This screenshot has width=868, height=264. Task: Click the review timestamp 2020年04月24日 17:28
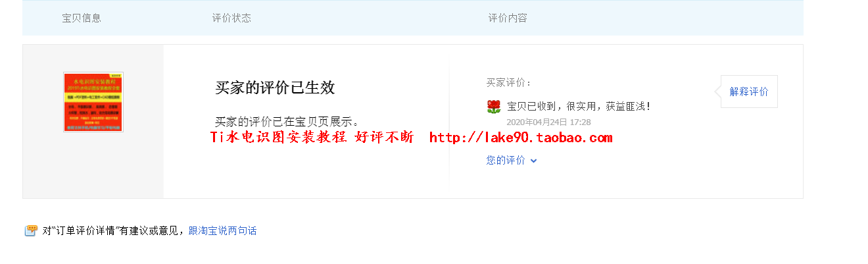point(548,122)
